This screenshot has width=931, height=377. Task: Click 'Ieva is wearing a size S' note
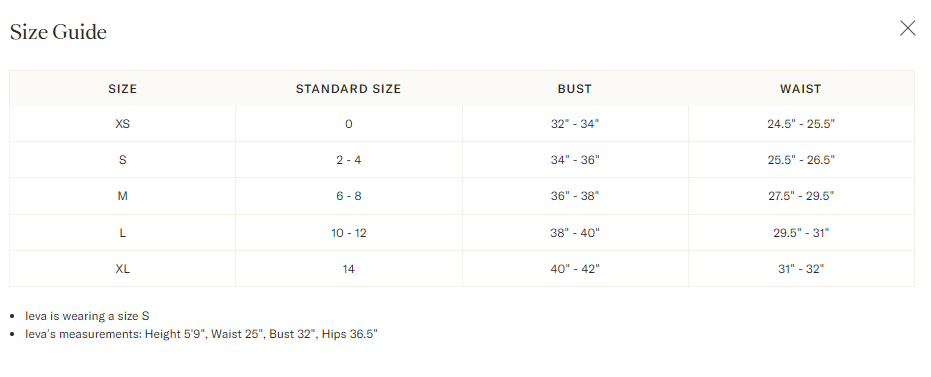click(87, 316)
